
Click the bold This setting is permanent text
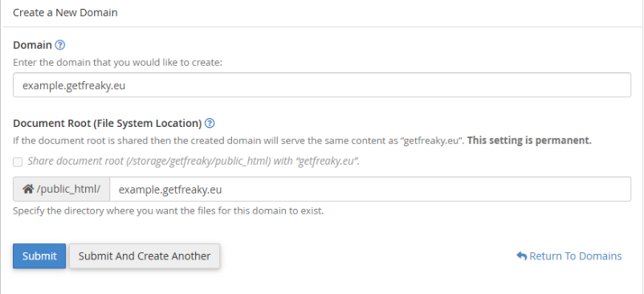[x=529, y=140]
